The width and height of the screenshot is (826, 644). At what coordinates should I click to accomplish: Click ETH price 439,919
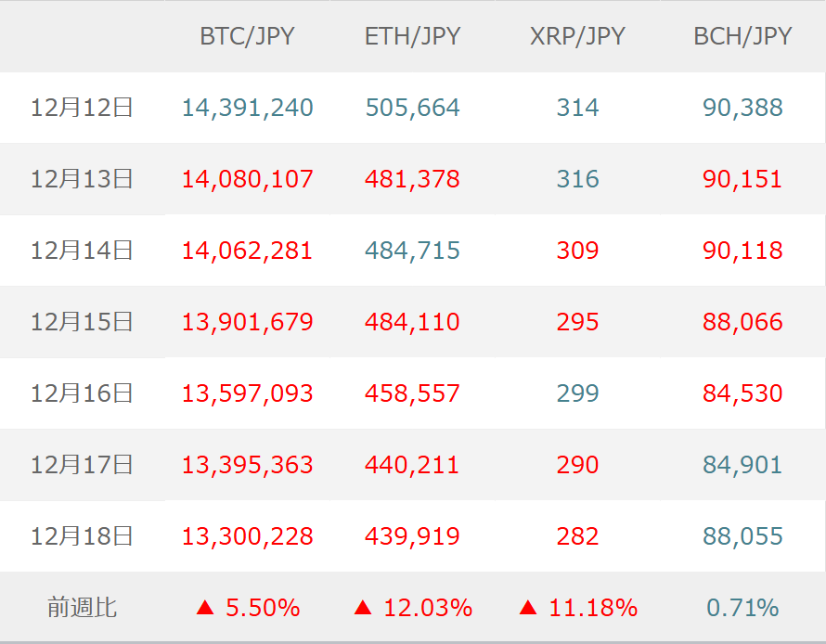[412, 536]
